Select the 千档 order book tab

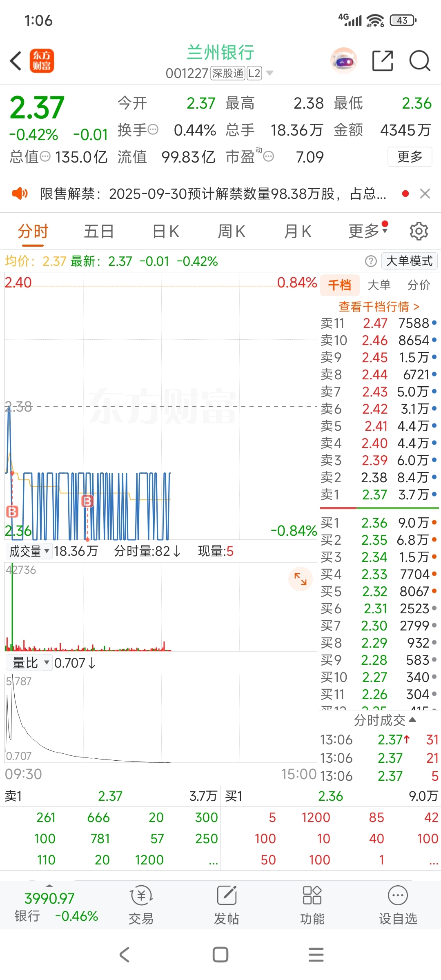(340, 285)
